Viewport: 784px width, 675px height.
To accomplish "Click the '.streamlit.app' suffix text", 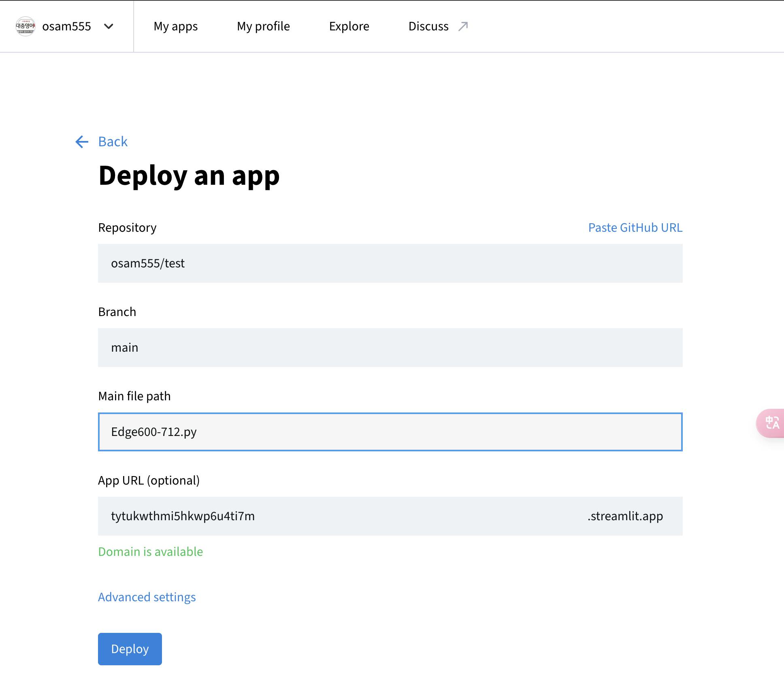I will click(x=625, y=516).
